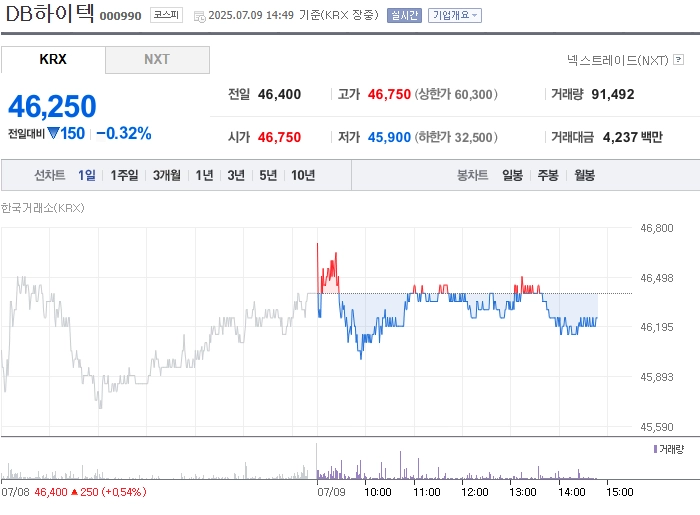The width and height of the screenshot is (700, 515).
Task: Select the KRX market tab
Action: pyautogui.click(x=53, y=59)
